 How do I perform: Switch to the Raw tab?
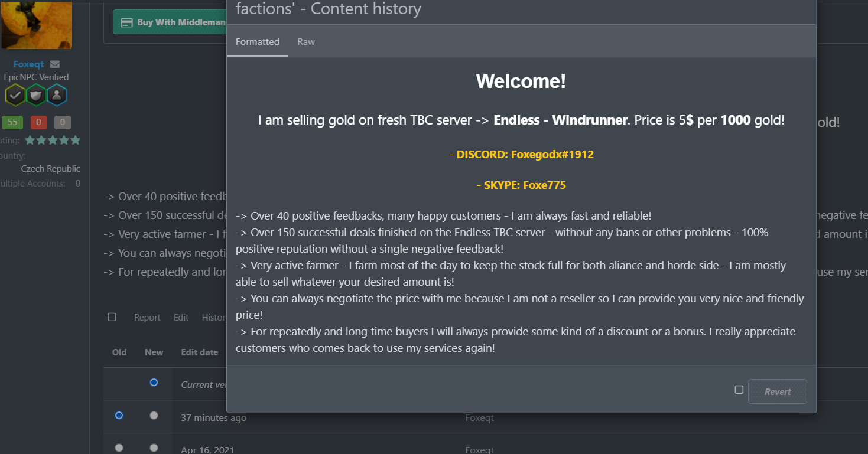[306, 42]
